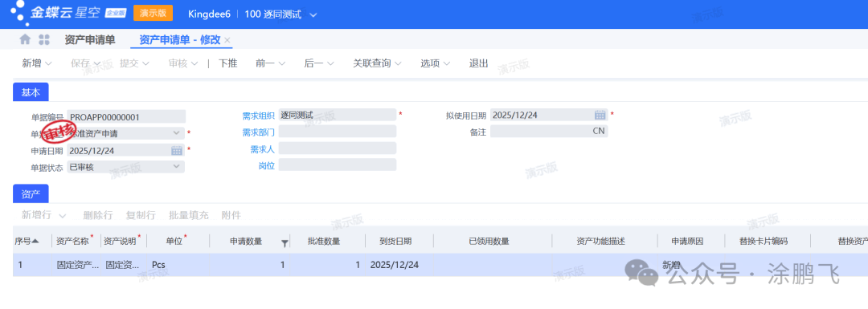Open the 单据状态 combo box
This screenshot has width=868, height=309.
126,166
